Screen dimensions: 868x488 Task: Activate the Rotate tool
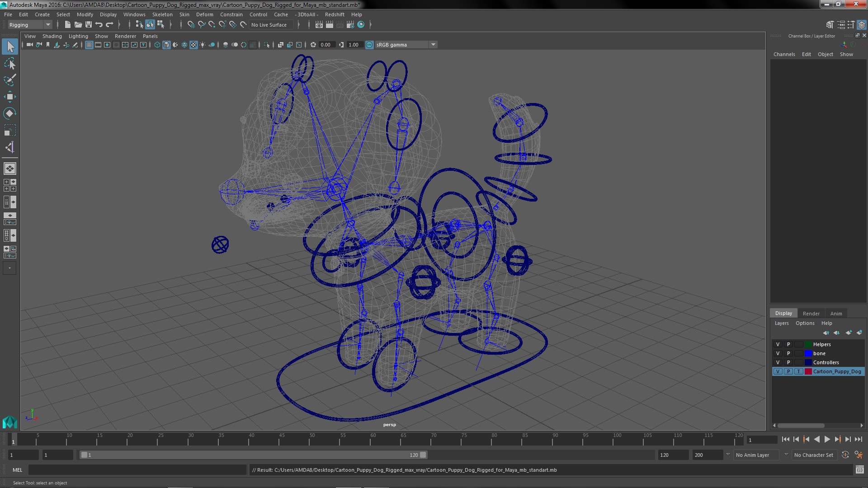10,113
